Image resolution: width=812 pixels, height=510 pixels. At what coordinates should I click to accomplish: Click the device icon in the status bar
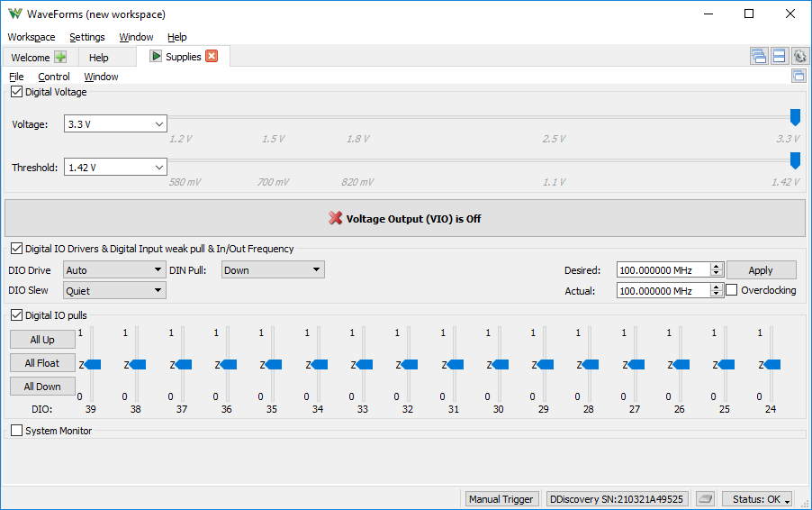click(705, 499)
